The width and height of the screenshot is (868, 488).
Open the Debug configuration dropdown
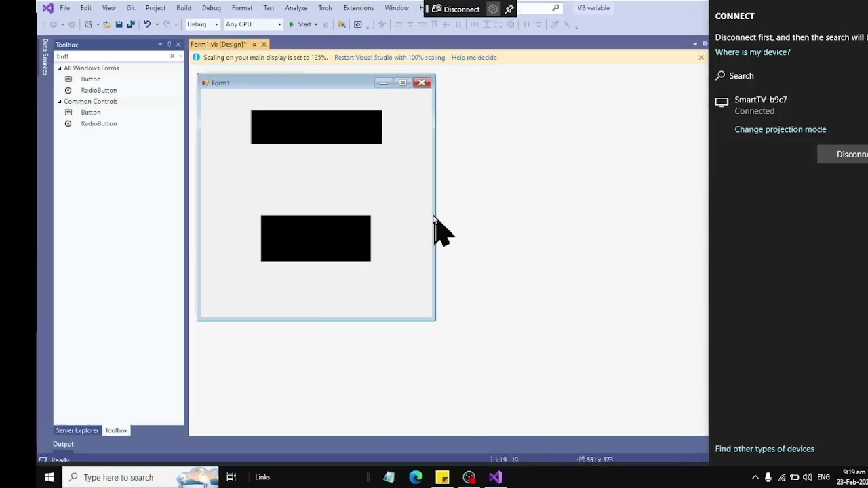[202, 24]
